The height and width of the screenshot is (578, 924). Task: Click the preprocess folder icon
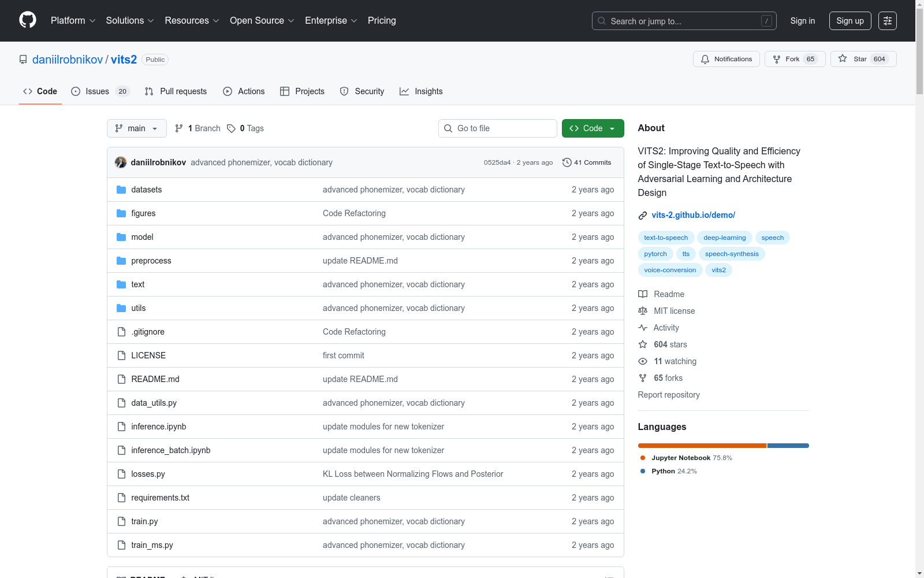(121, 261)
